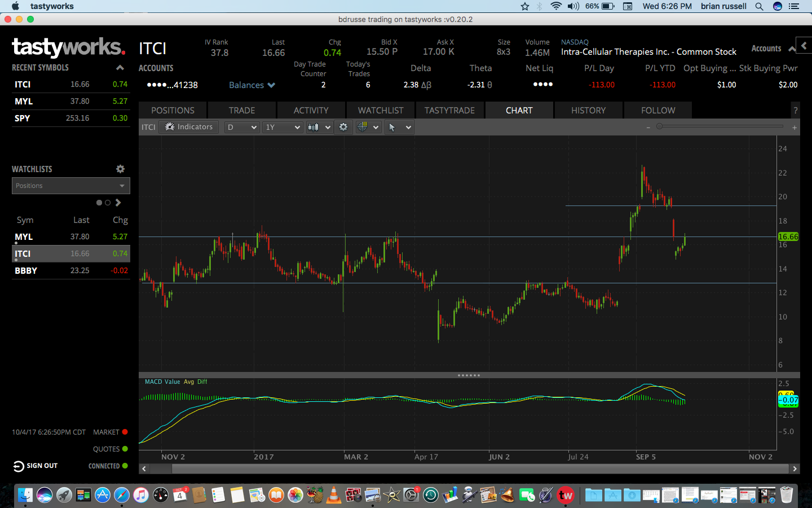
Task: Select BBBY in the watchlist
Action: (x=71, y=271)
